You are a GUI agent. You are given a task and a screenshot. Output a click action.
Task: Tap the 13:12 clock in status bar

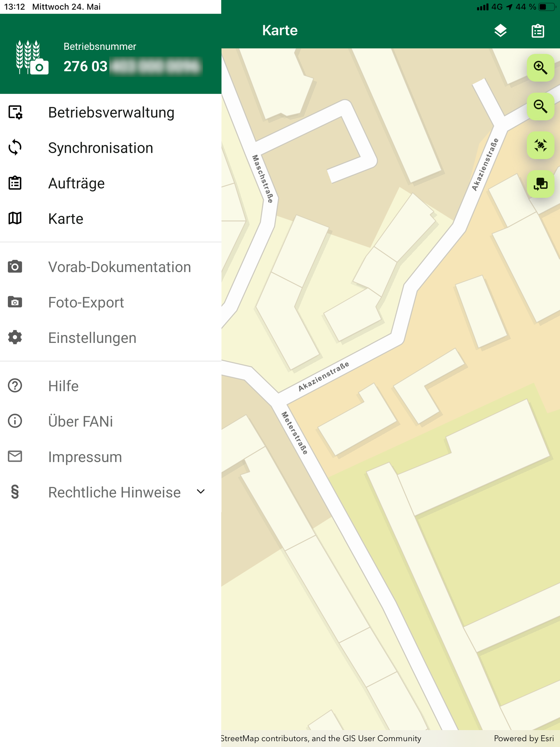point(14,7)
